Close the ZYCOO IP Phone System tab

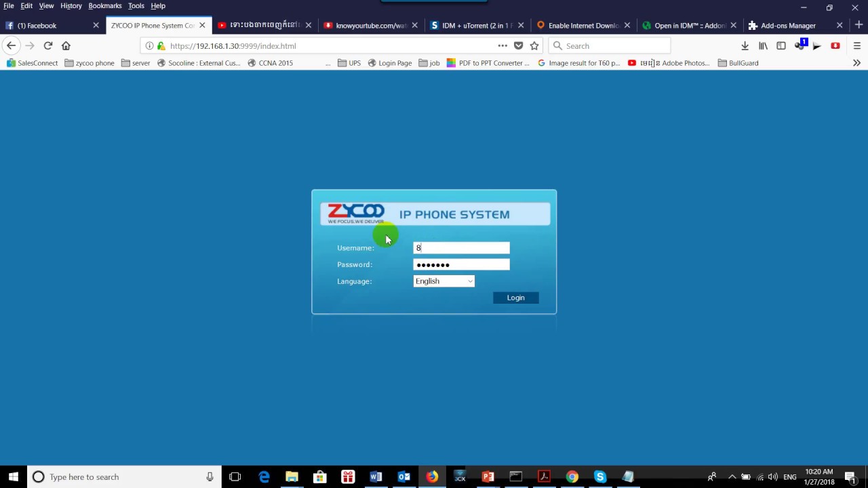point(202,25)
